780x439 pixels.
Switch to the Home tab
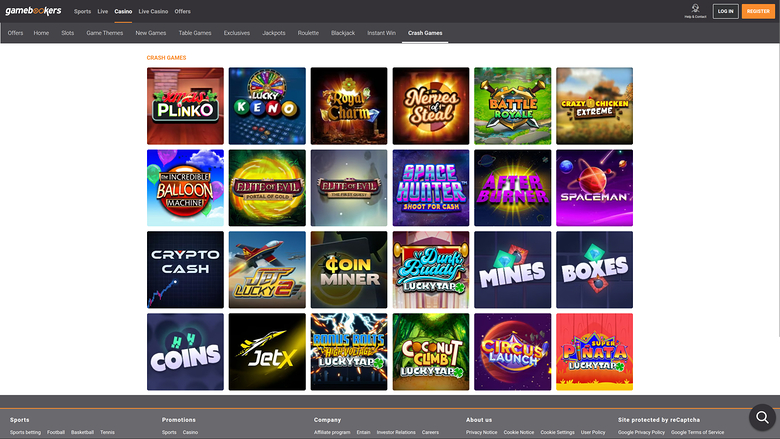point(41,33)
